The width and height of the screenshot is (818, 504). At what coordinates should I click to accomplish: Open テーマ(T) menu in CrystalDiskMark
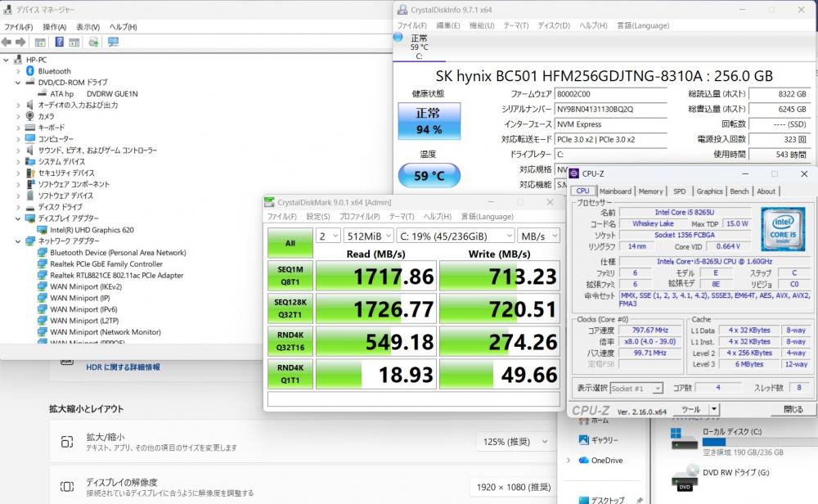coord(401,217)
